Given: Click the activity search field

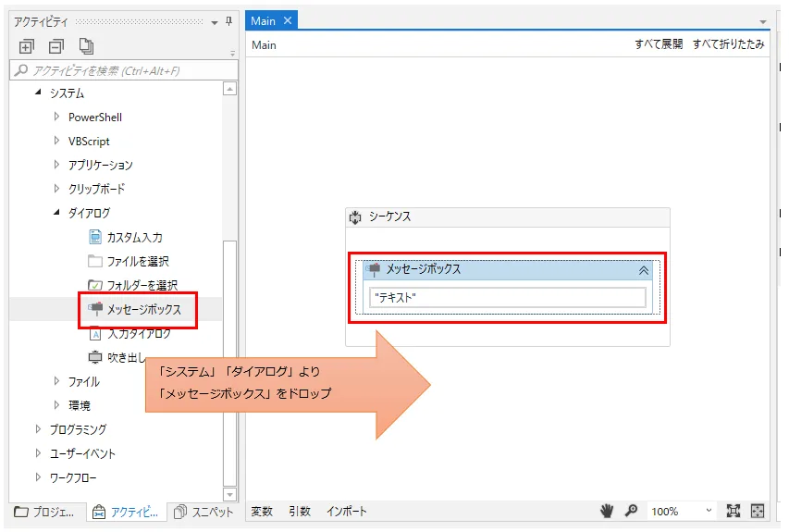Looking at the screenshot, I should click(123, 70).
